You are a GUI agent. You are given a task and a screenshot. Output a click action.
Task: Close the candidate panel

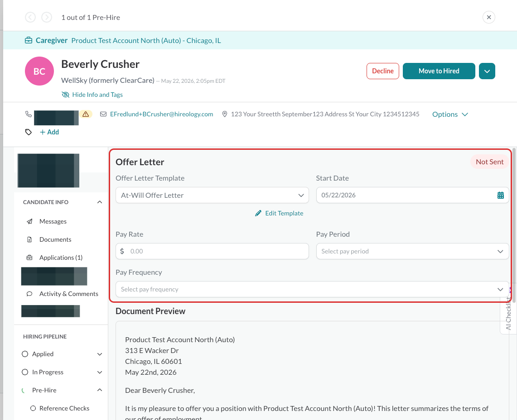pyautogui.click(x=488, y=17)
